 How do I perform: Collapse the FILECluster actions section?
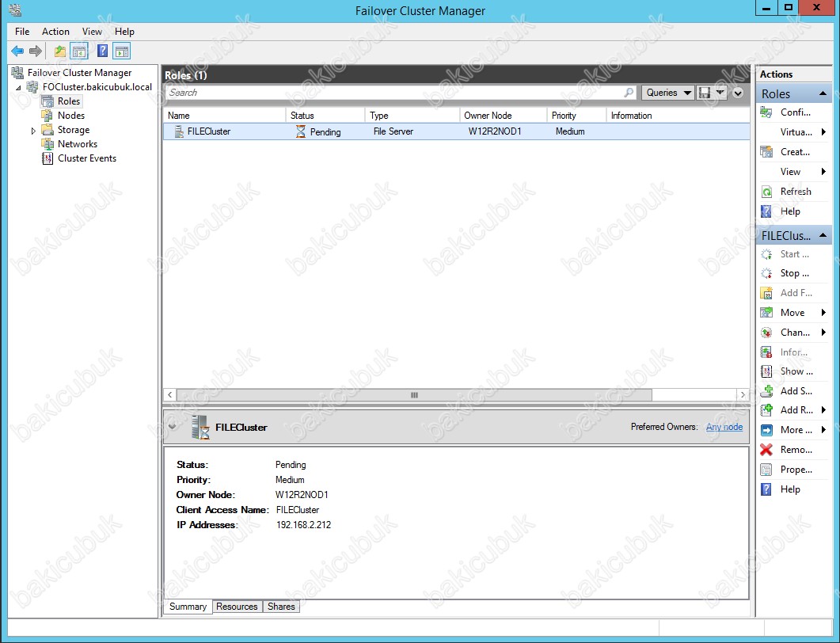823,236
